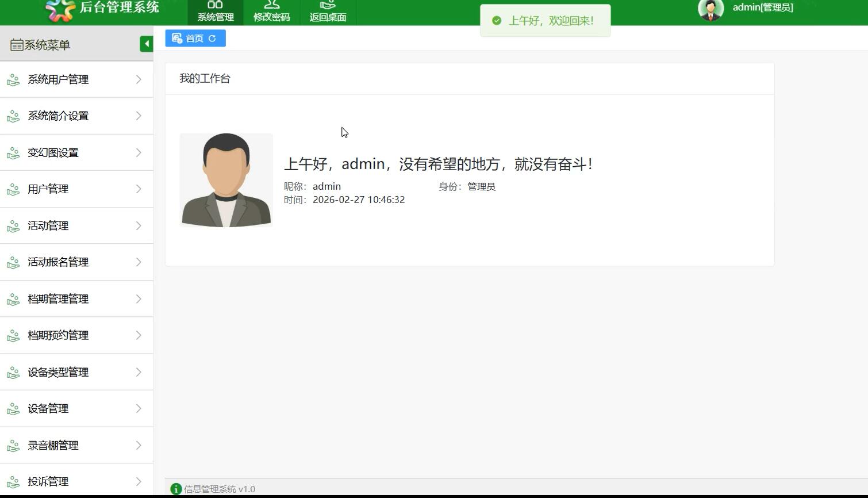This screenshot has height=498, width=868.
Task: Click the icon beside 录音棚管理
Action: coord(13,446)
